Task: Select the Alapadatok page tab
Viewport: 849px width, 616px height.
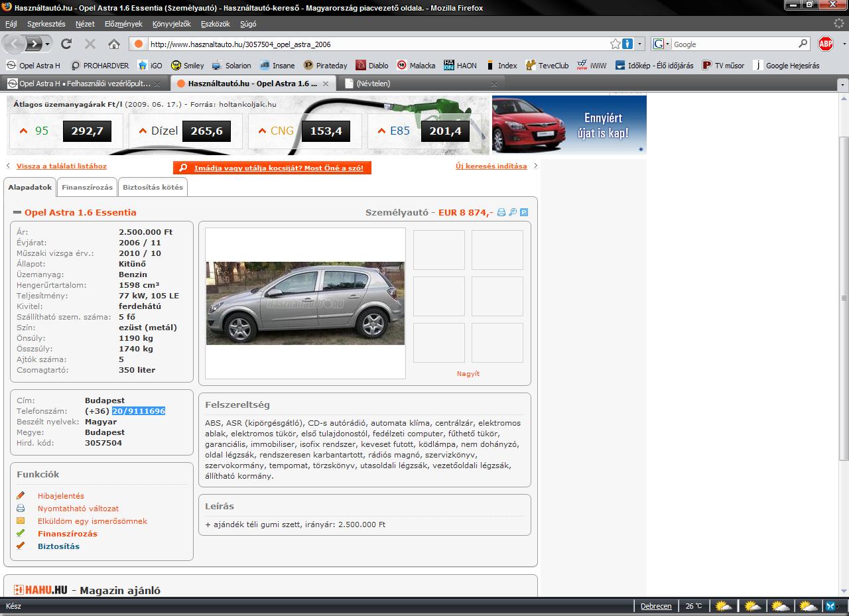Action: click(x=30, y=188)
